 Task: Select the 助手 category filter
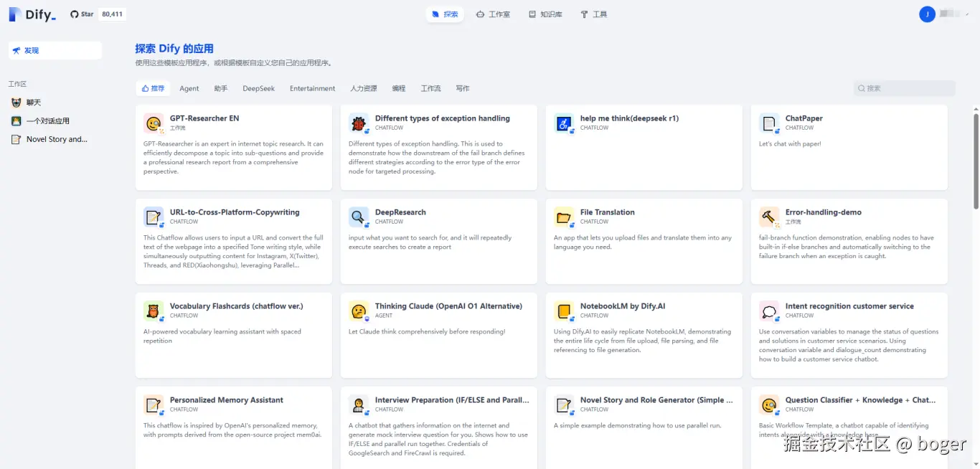coord(221,88)
